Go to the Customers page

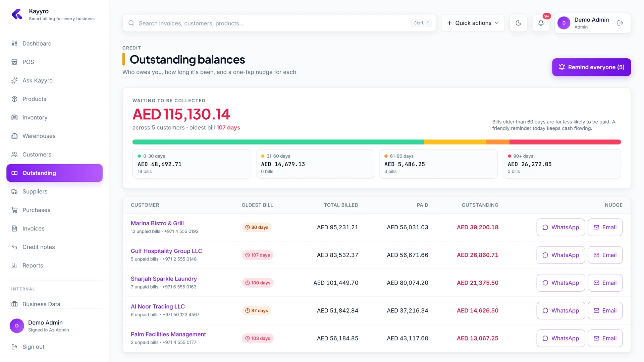54,155
